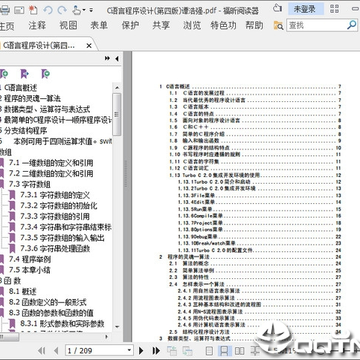Select bookmark 8.1 概述
360x360 pixels.
pos(22,291)
